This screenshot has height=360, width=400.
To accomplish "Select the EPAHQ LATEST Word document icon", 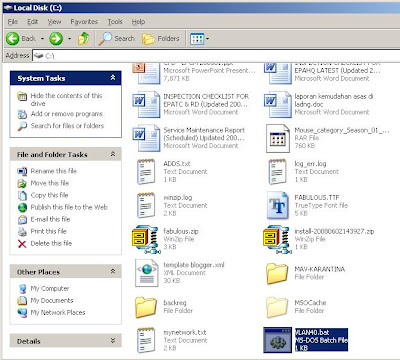I will pos(277,73).
